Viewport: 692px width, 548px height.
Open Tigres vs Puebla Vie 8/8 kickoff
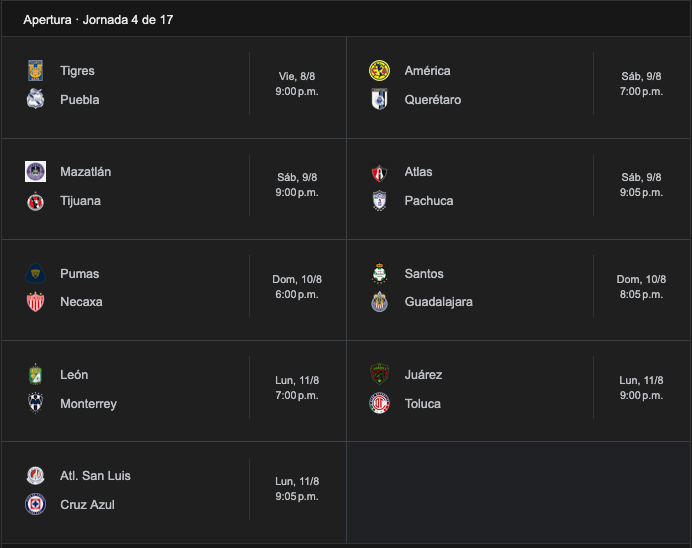[x=297, y=84]
